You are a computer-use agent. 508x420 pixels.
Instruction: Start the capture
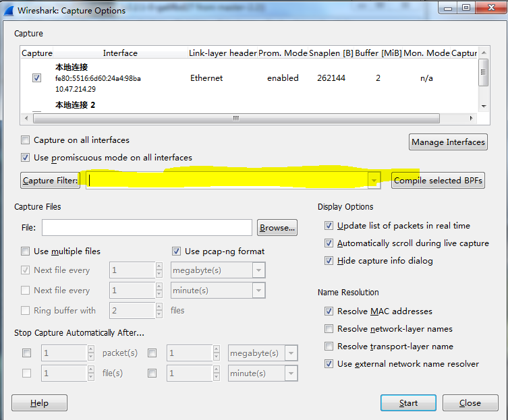[x=408, y=403]
